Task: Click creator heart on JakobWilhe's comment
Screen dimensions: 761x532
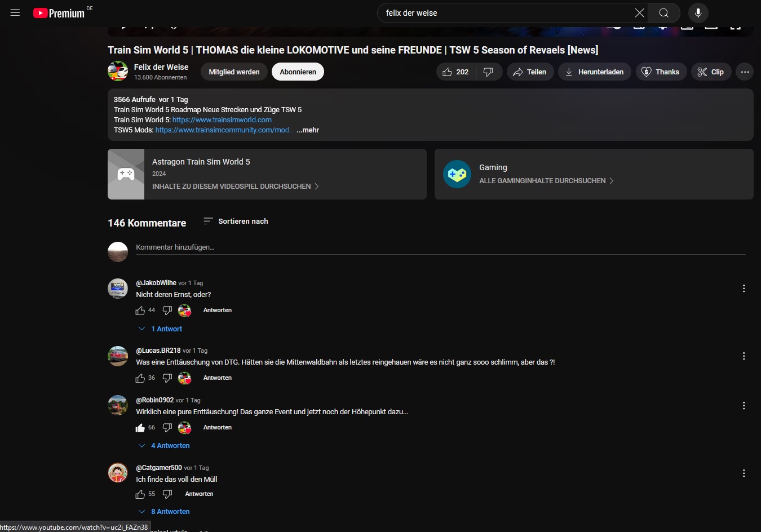Action: pyautogui.click(x=184, y=311)
